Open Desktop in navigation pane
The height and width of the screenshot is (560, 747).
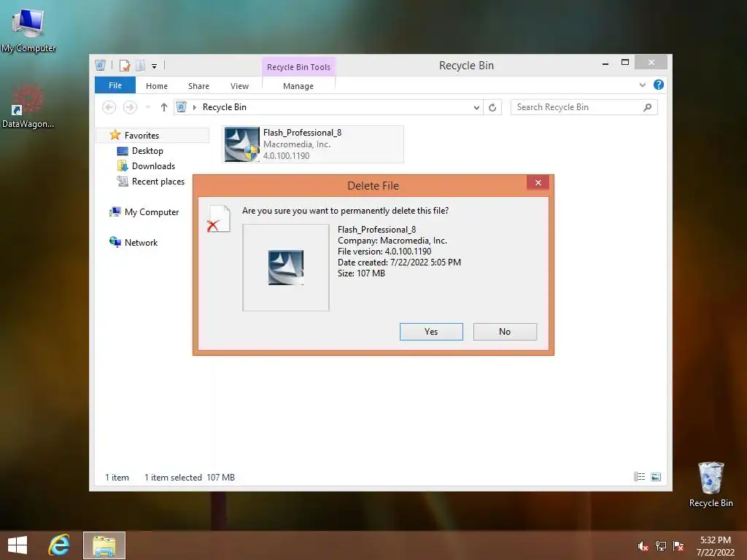point(147,151)
